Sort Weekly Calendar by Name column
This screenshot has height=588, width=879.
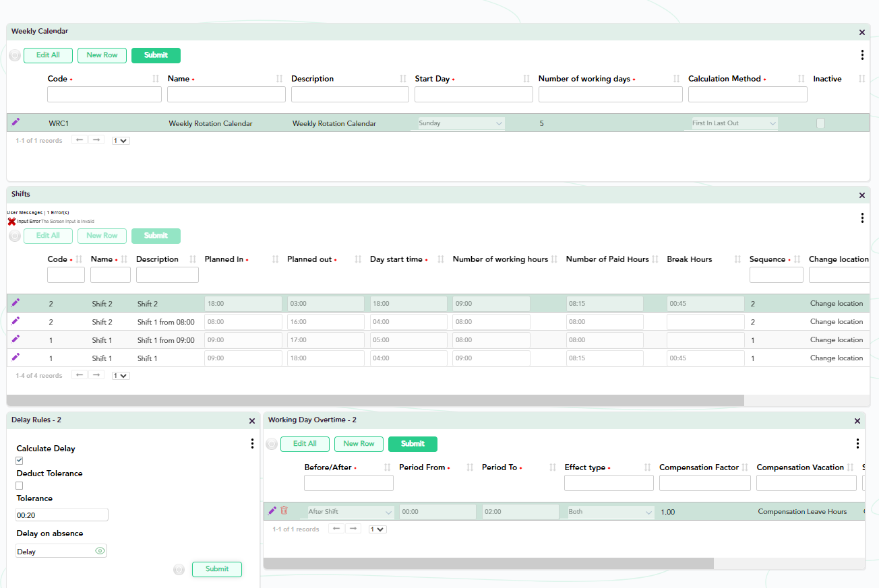pos(280,79)
